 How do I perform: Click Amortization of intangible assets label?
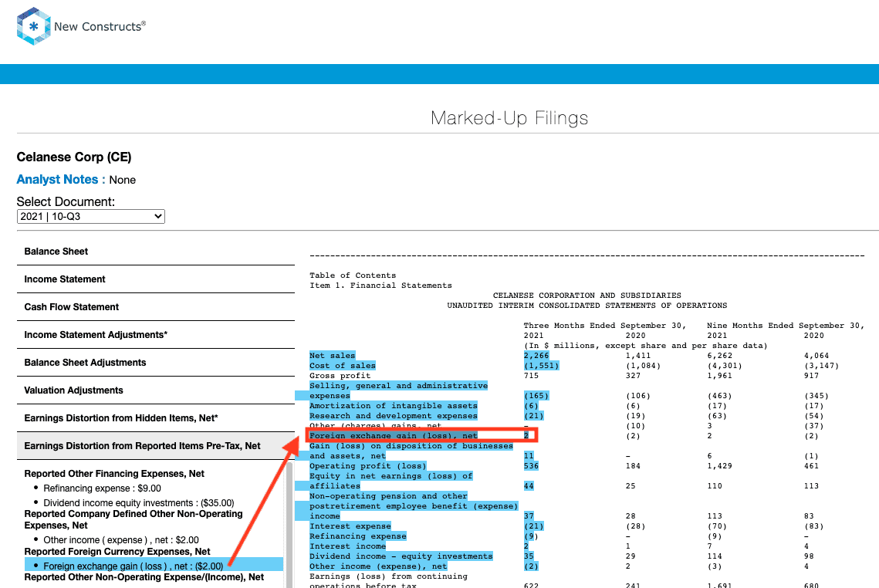(393, 406)
